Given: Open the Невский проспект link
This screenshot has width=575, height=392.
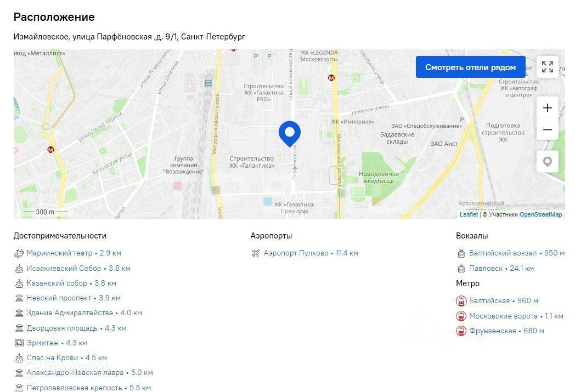Looking at the screenshot, I should (59, 298).
